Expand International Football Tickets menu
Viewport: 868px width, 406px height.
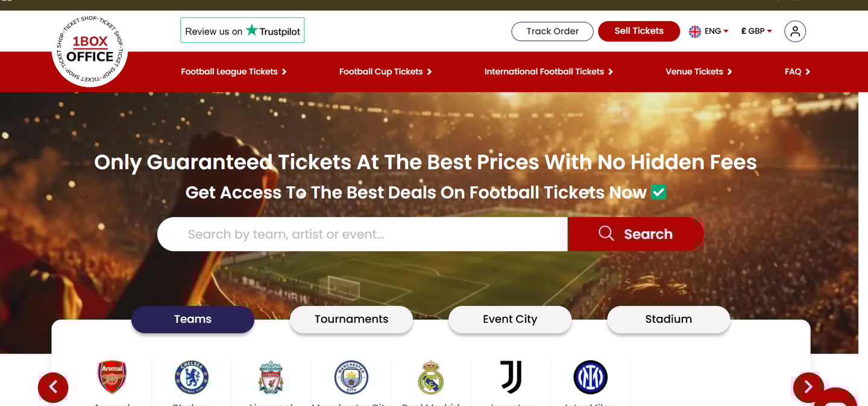point(549,72)
